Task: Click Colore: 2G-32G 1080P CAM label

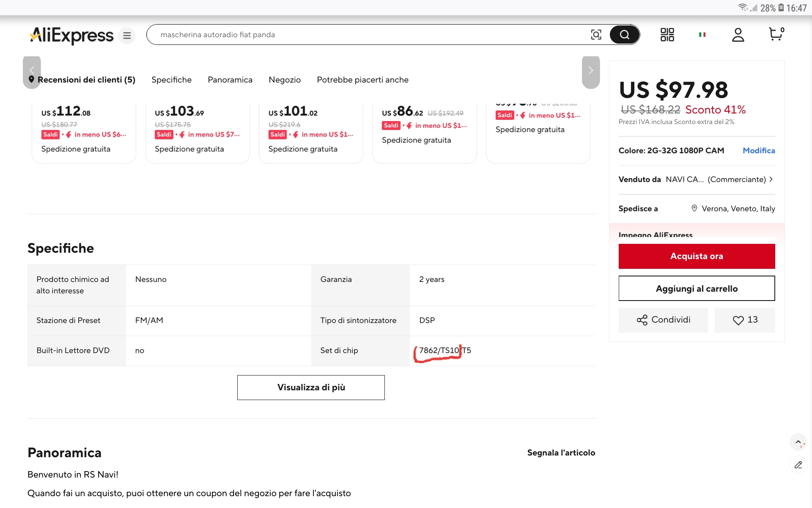Action: 671,151
